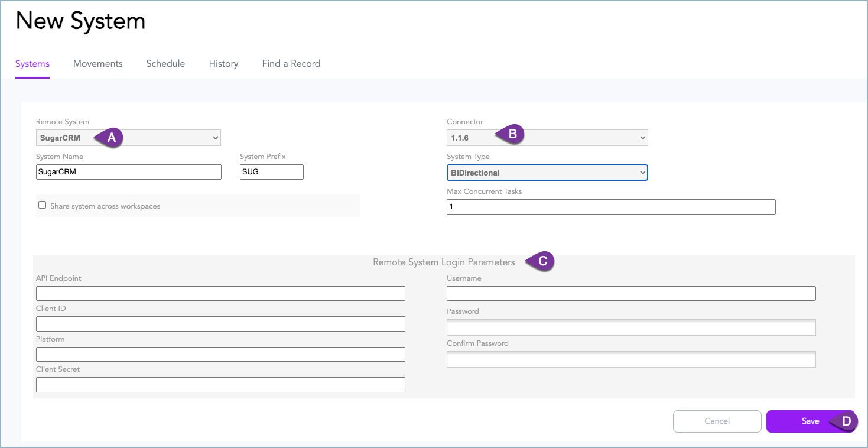Enable Share system across workspaces checkbox
The height and width of the screenshot is (448, 868).
[x=42, y=205]
